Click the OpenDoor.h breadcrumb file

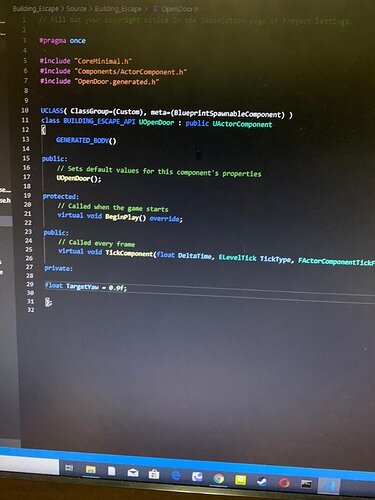coord(180,9)
